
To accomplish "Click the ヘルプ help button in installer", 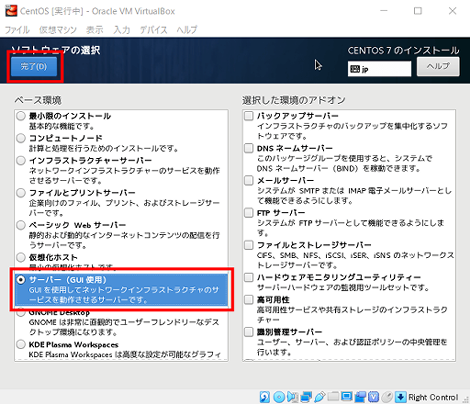I will click(438, 67).
